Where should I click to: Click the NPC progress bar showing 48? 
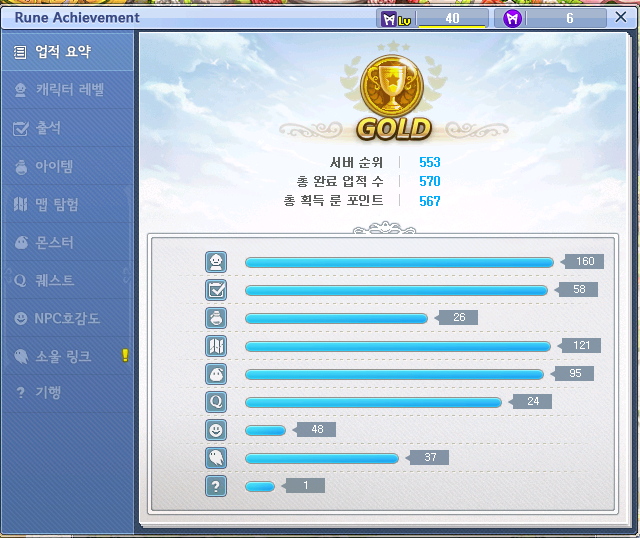(x=265, y=431)
